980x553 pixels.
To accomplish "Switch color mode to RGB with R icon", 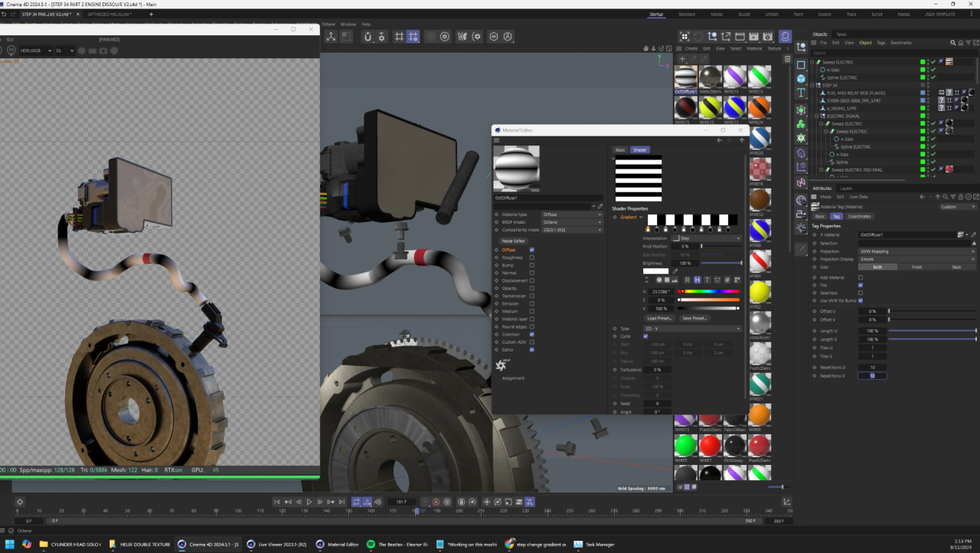I will (688, 280).
